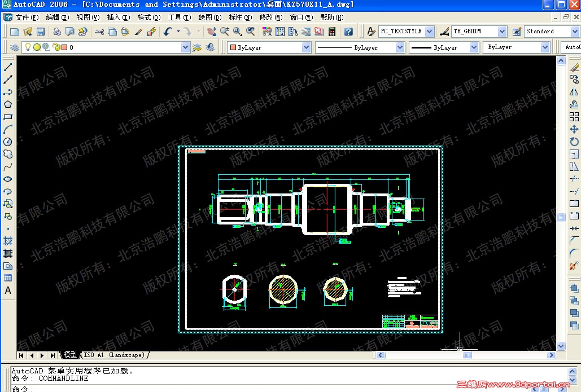
Task: Open the Layer Properties Manager icon
Action: 15,47
